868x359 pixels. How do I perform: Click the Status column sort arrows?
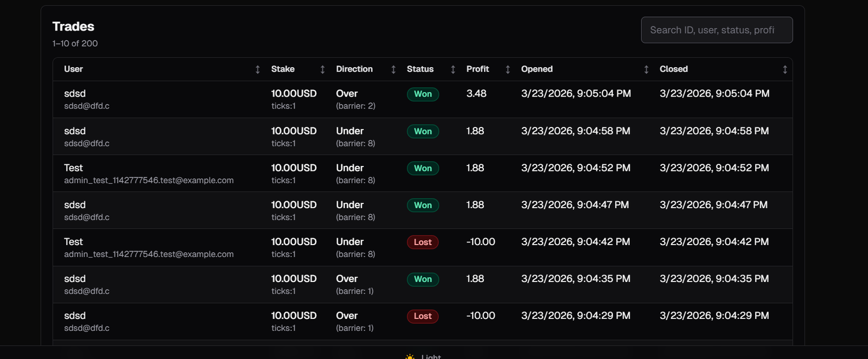click(453, 69)
